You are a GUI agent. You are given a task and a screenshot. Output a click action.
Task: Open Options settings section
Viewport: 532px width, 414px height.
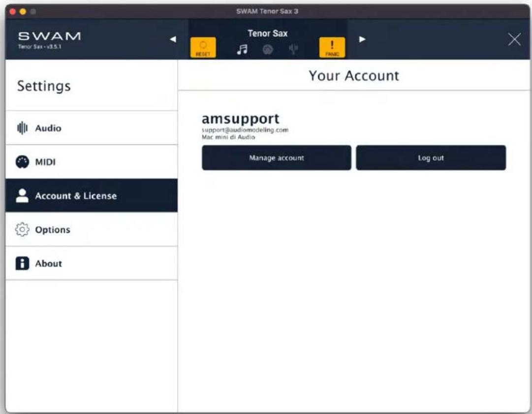91,230
